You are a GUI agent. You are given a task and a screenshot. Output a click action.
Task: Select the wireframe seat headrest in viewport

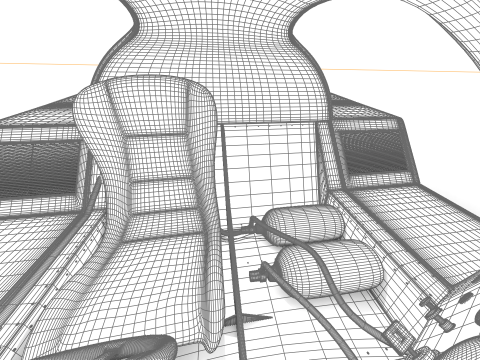point(148,105)
